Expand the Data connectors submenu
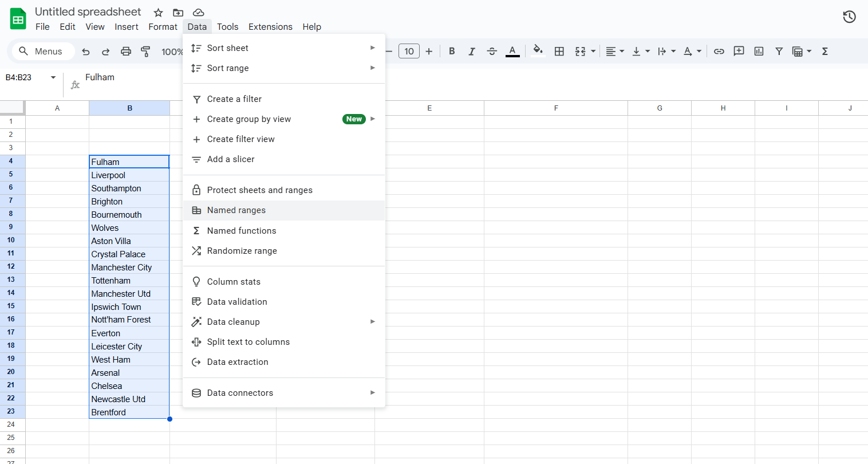Viewport: 868px width, 464px height. pyautogui.click(x=284, y=393)
